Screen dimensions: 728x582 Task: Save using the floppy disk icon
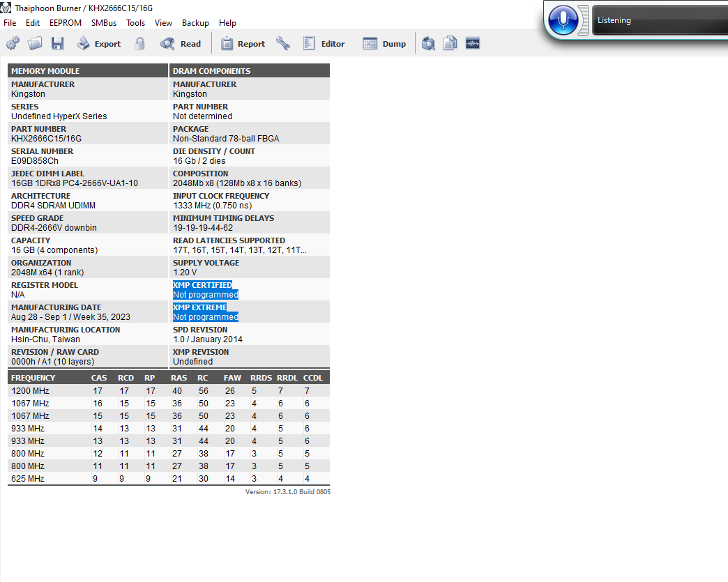pos(58,44)
